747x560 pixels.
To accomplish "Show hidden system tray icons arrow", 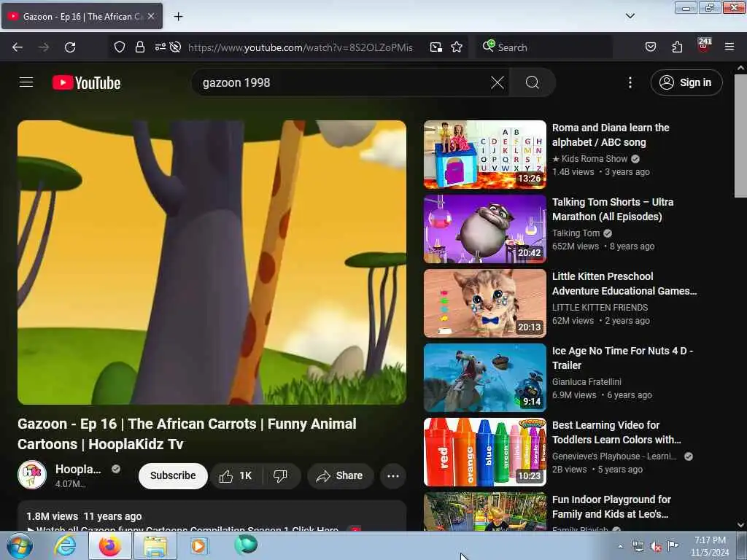I will (x=620, y=546).
